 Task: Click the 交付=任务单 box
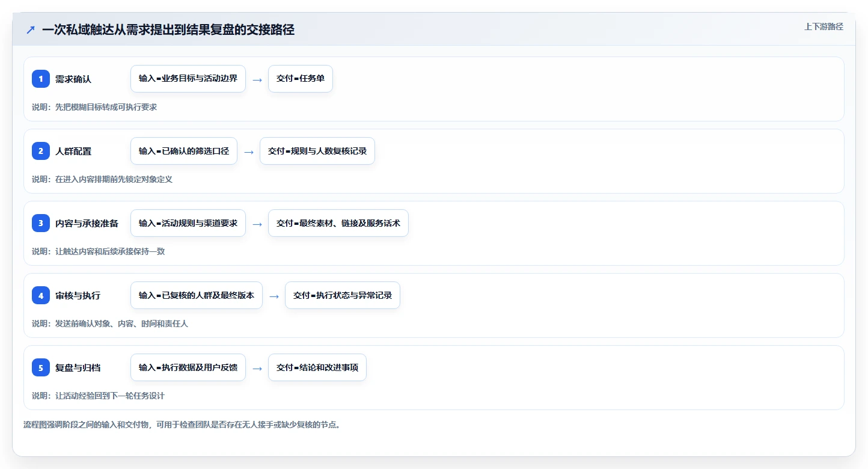[301, 79]
